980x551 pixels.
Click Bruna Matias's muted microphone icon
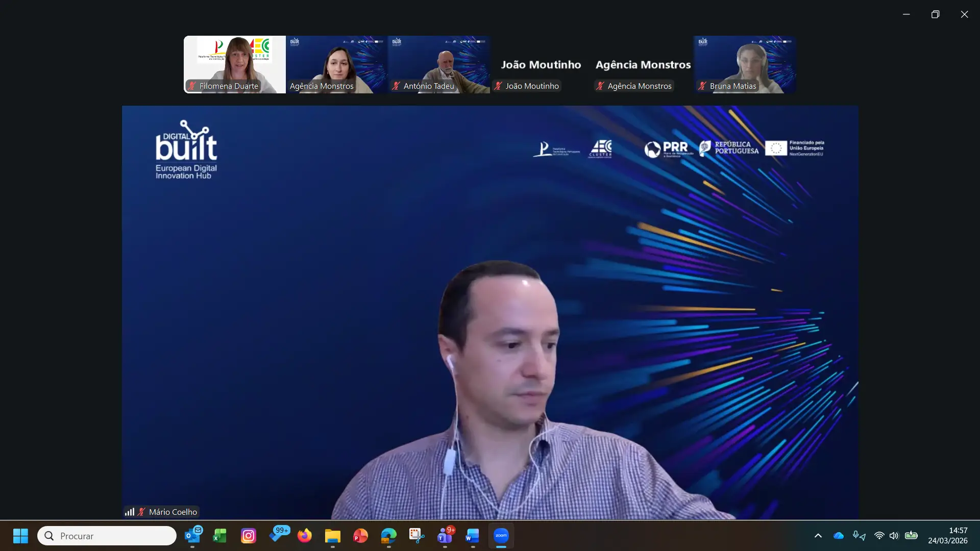[x=702, y=86]
